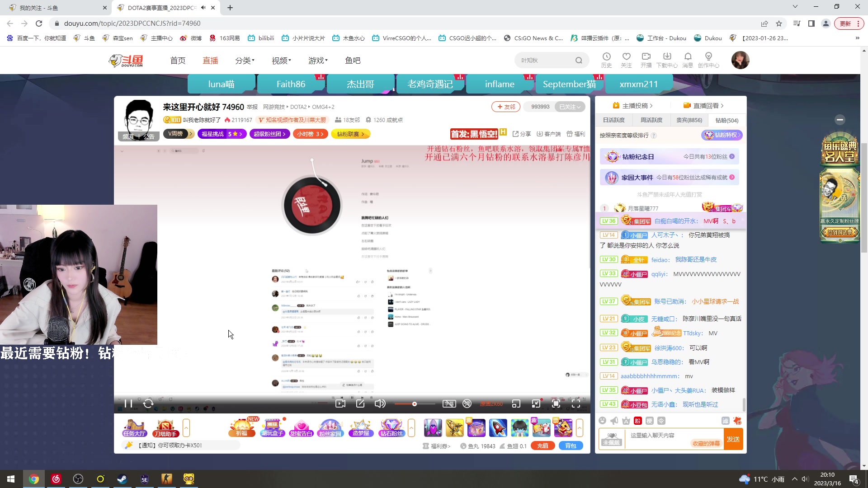The height and width of the screenshot is (488, 868).
Task: Reload the stream with refresh icon
Action: click(148, 404)
